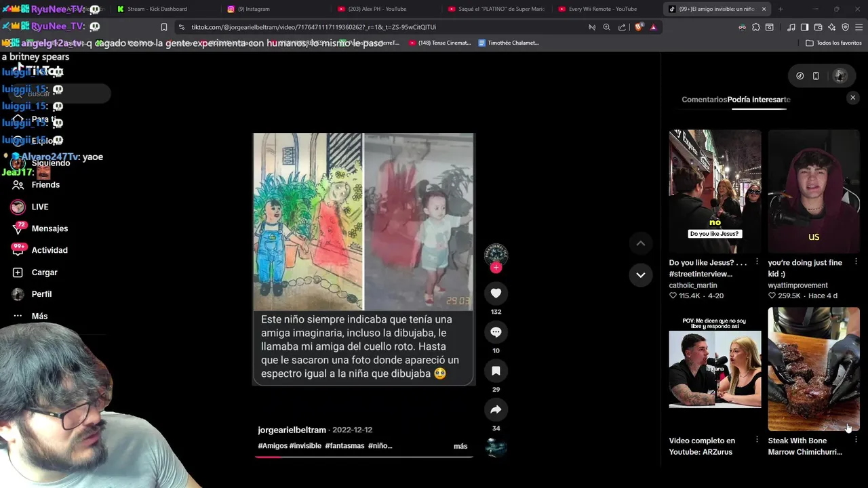Follow creator with the red plus badge
868x488 pixels.
496,268
